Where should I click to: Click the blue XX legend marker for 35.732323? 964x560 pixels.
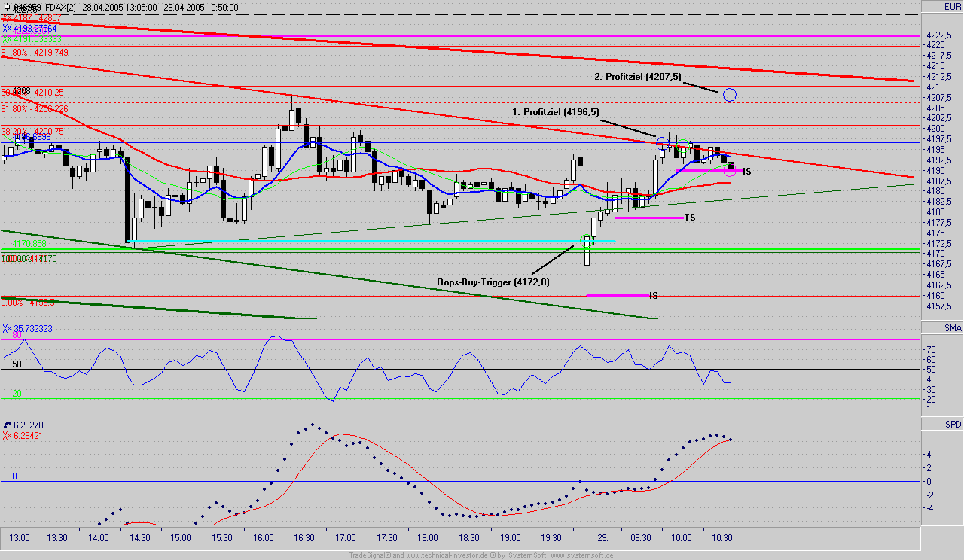point(7,329)
